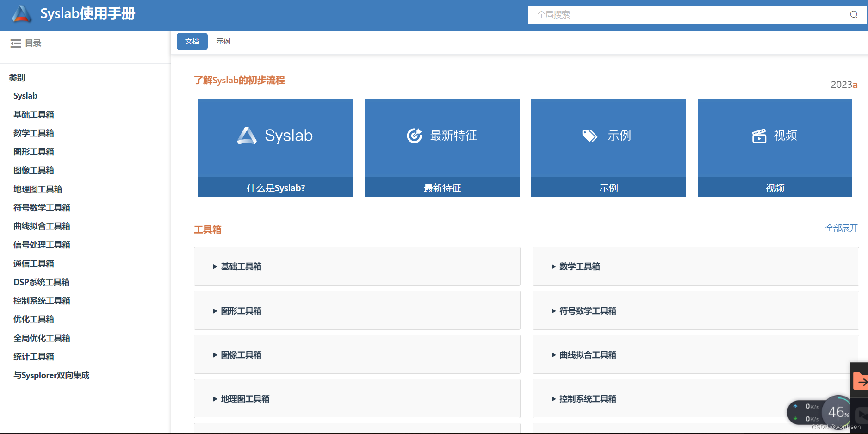Screen dimensions: 868x434
Task: Click the 最新特征 target icon
Action: pos(414,136)
